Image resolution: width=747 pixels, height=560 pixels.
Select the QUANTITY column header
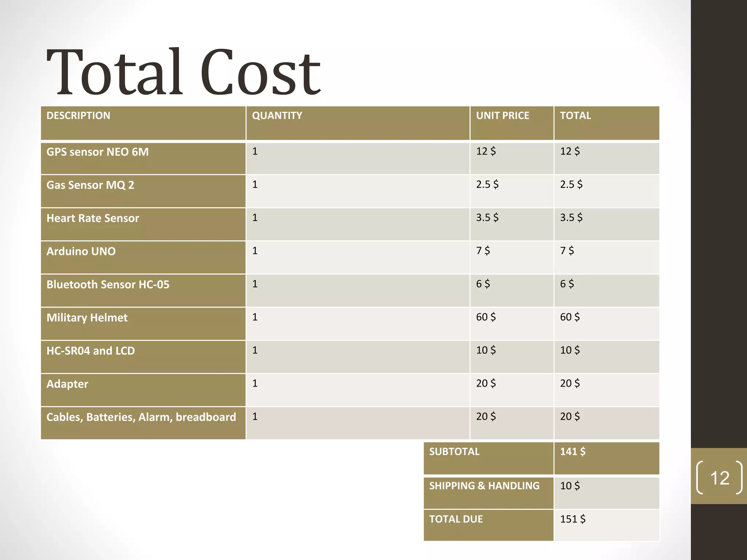tap(277, 116)
